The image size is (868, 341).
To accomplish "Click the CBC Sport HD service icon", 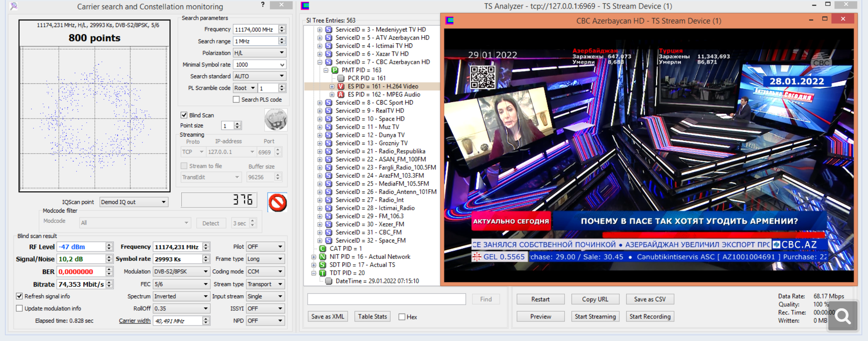I will tap(328, 103).
